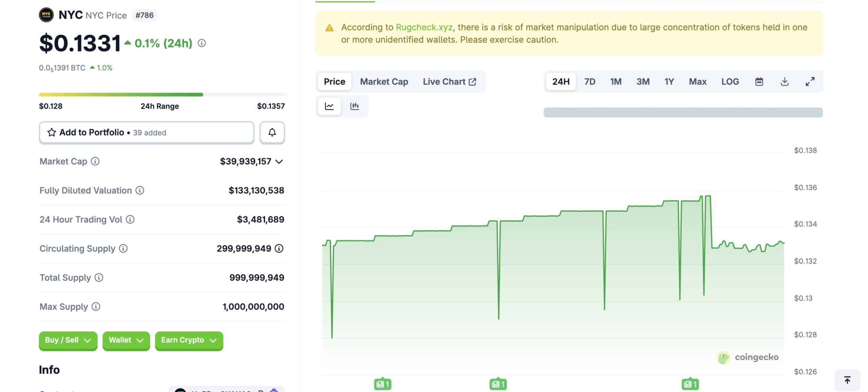Open the Live Chart tab
The height and width of the screenshot is (392, 868).
(x=449, y=81)
